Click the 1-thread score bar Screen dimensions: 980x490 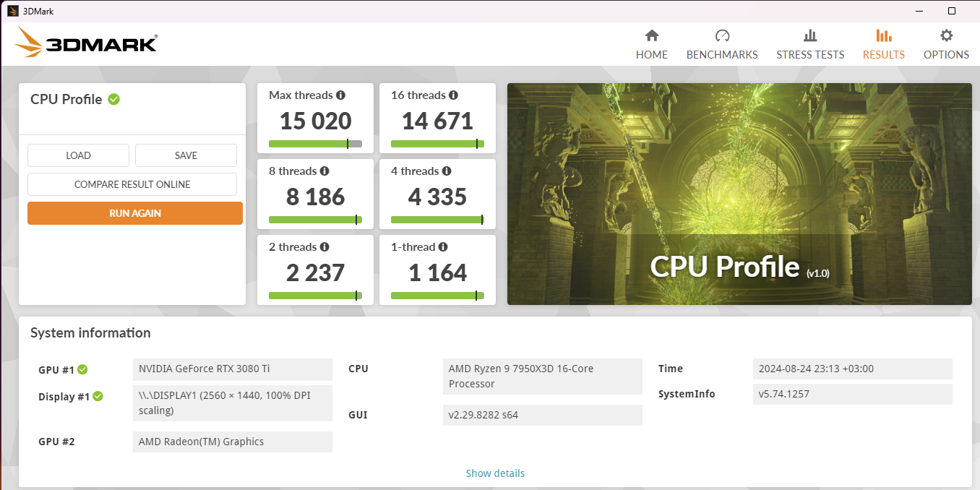[437, 296]
